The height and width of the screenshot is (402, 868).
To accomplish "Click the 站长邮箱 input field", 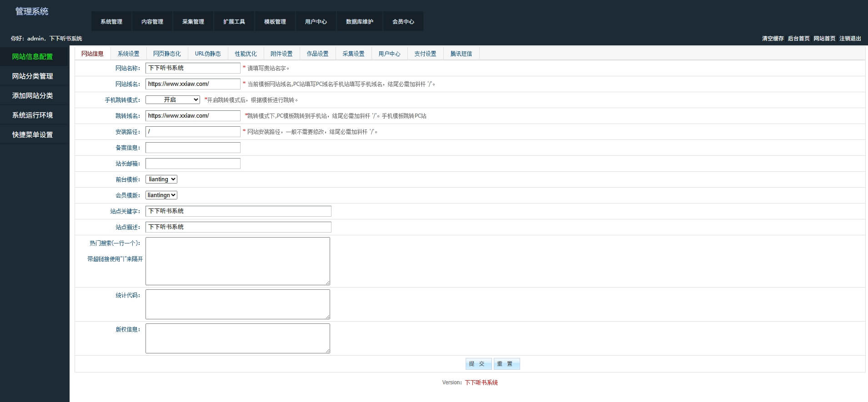I will click(x=193, y=164).
